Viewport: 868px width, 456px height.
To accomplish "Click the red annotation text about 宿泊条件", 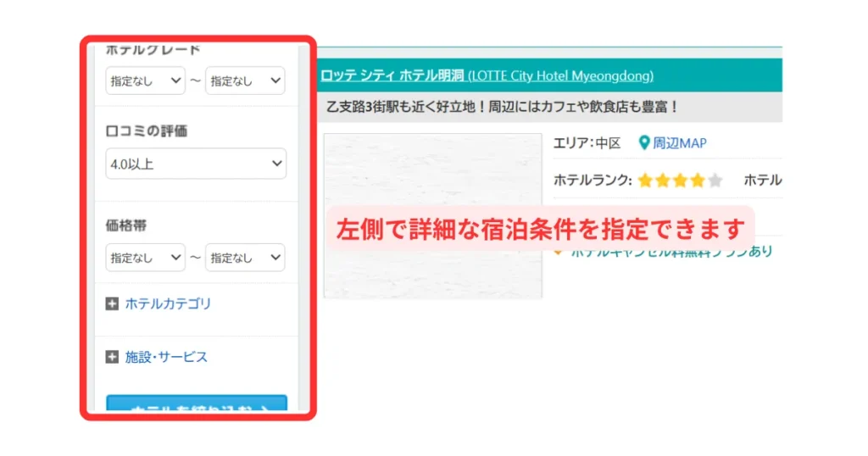I will [540, 228].
